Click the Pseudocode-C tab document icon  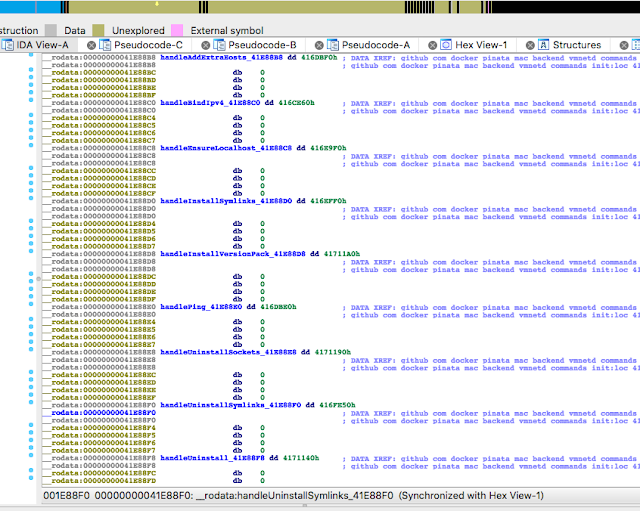tap(105, 45)
